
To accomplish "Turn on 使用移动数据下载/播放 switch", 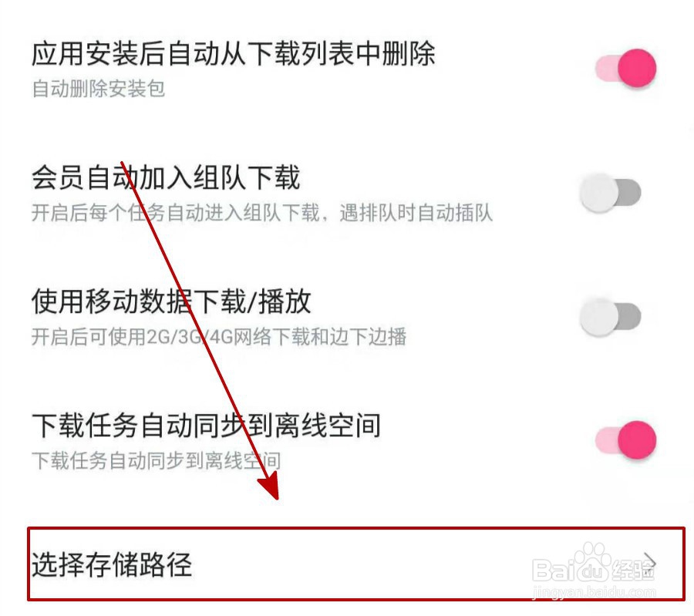I will pos(611,317).
